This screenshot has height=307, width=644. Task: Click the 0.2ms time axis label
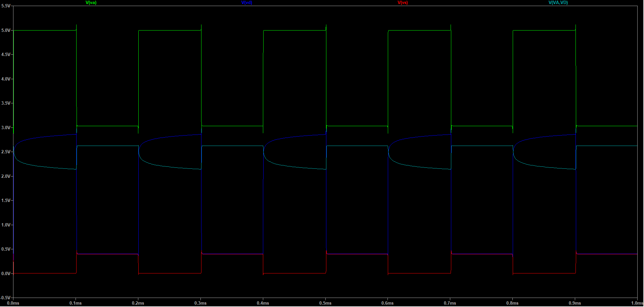(x=138, y=303)
